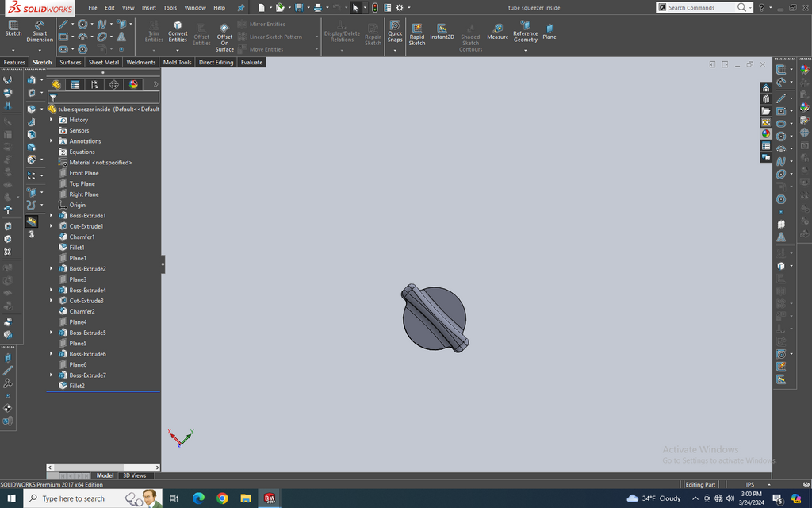This screenshot has width=812, height=508.
Task: Click the Save icon in the top toolbar
Action: [x=299, y=8]
